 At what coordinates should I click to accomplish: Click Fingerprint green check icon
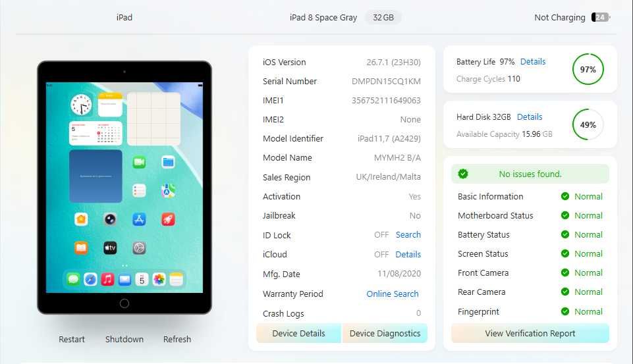(x=565, y=311)
